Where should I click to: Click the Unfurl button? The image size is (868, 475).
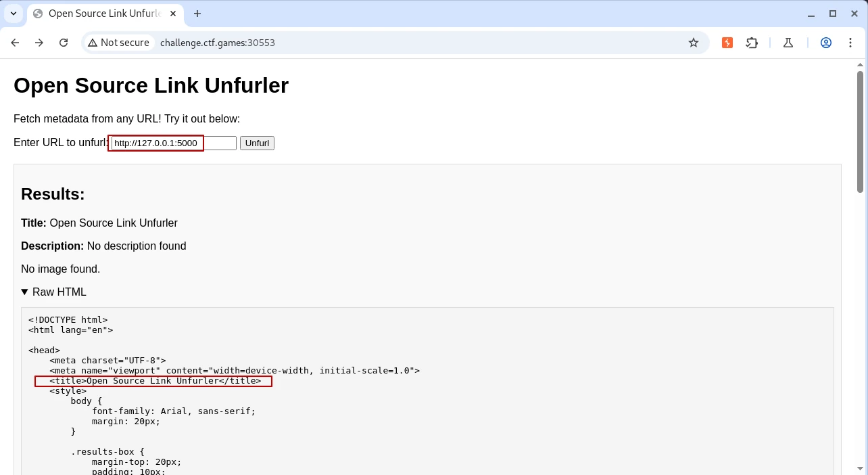point(257,143)
